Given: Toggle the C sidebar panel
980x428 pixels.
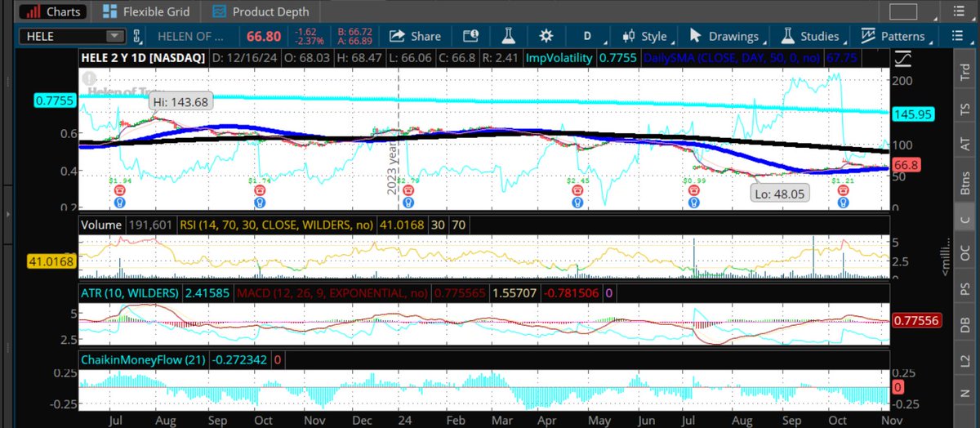Looking at the screenshot, I should coord(964,218).
